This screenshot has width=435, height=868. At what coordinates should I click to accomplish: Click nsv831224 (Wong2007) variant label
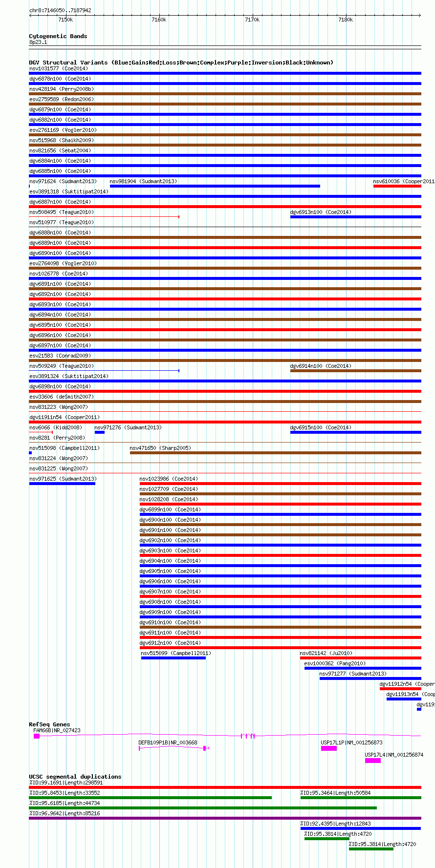tap(59, 458)
